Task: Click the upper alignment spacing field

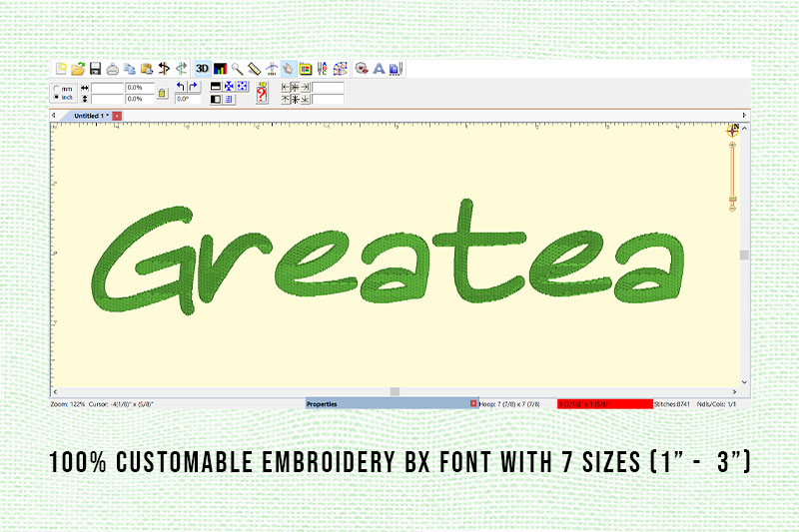Action: [329, 88]
